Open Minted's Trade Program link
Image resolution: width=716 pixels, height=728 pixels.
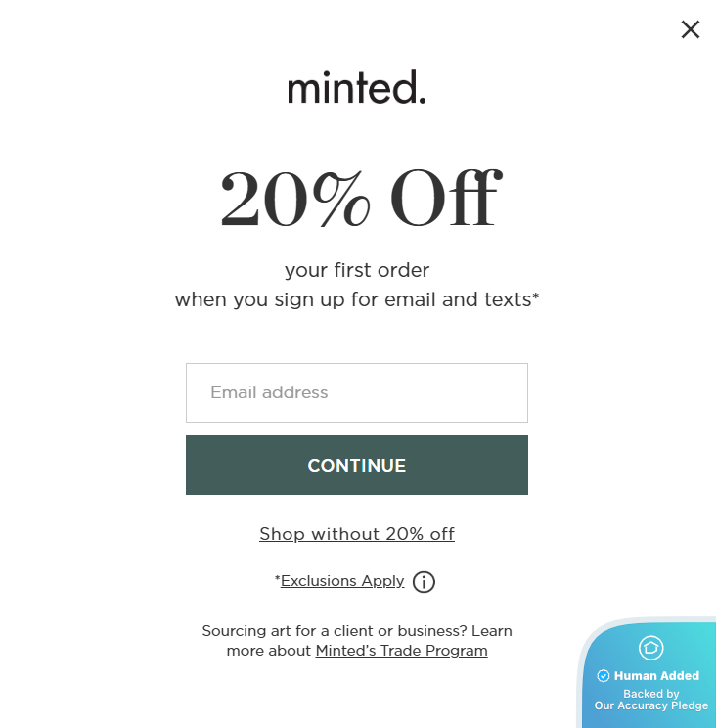click(401, 651)
